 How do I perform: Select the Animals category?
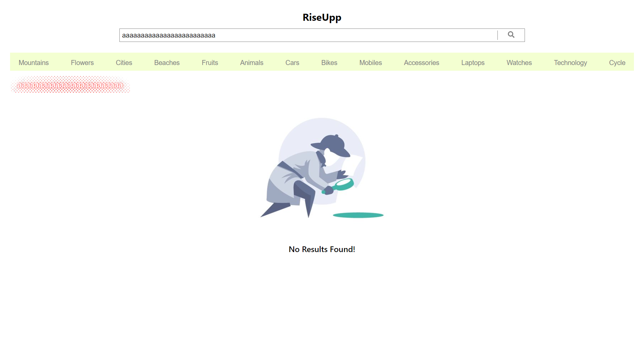(252, 63)
